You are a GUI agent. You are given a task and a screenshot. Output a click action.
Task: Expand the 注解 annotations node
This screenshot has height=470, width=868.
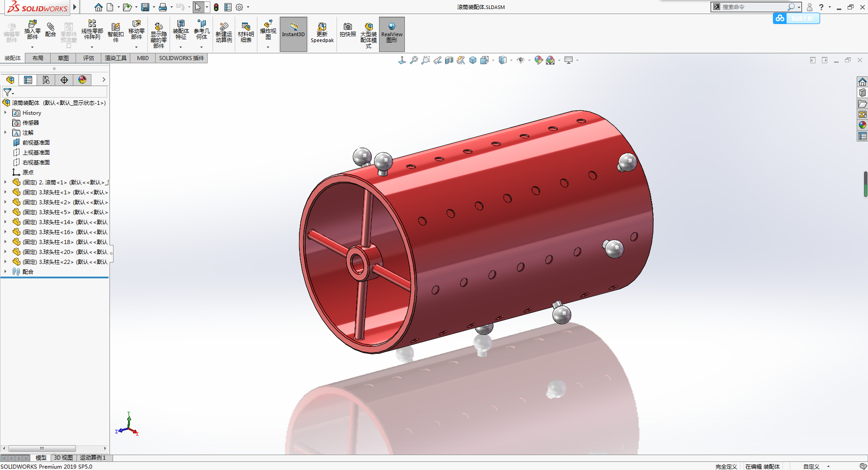5,132
